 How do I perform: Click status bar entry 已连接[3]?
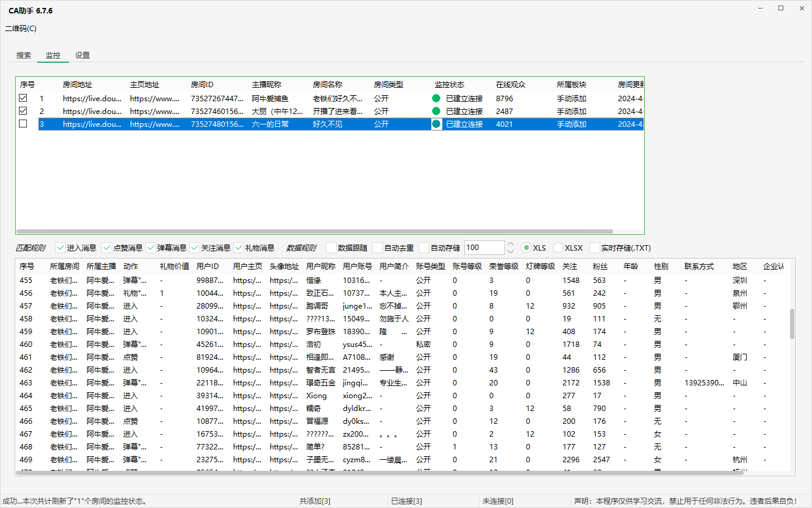point(406,501)
